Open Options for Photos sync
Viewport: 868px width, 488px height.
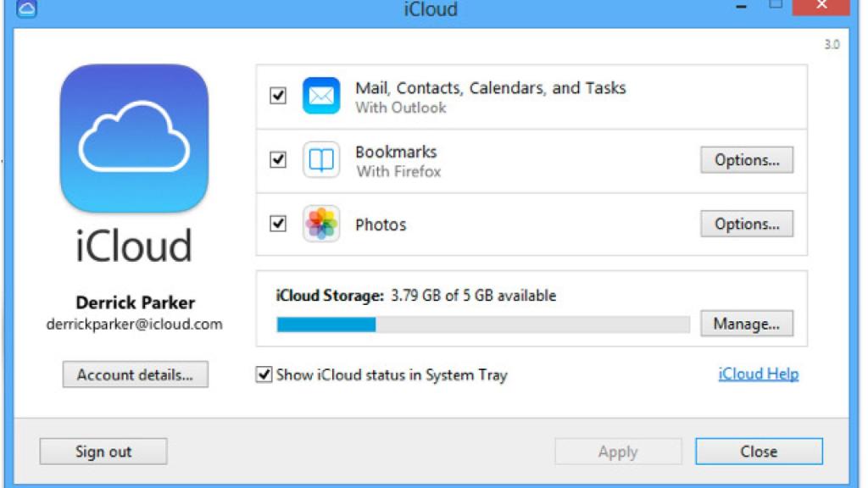(747, 223)
